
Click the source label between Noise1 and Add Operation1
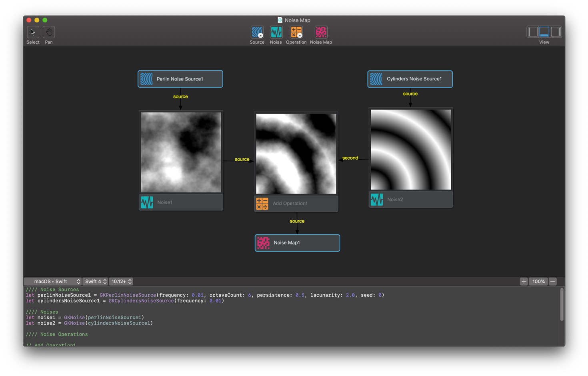click(x=242, y=159)
